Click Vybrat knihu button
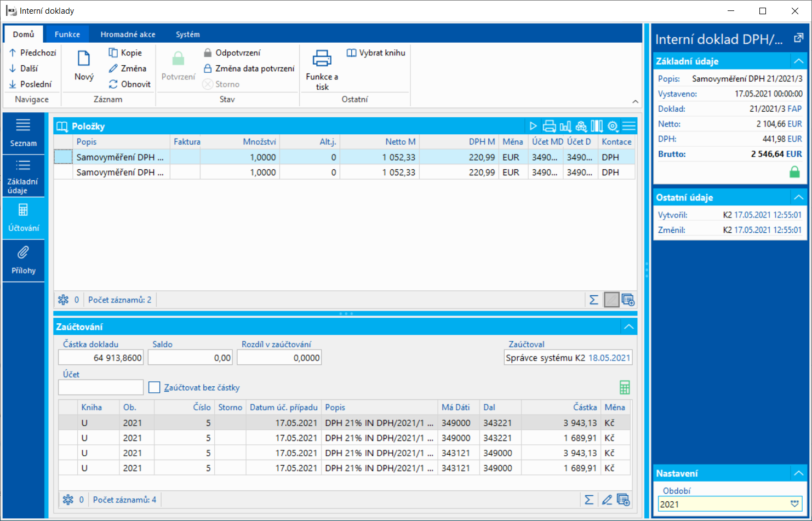The width and height of the screenshot is (812, 521). click(376, 53)
